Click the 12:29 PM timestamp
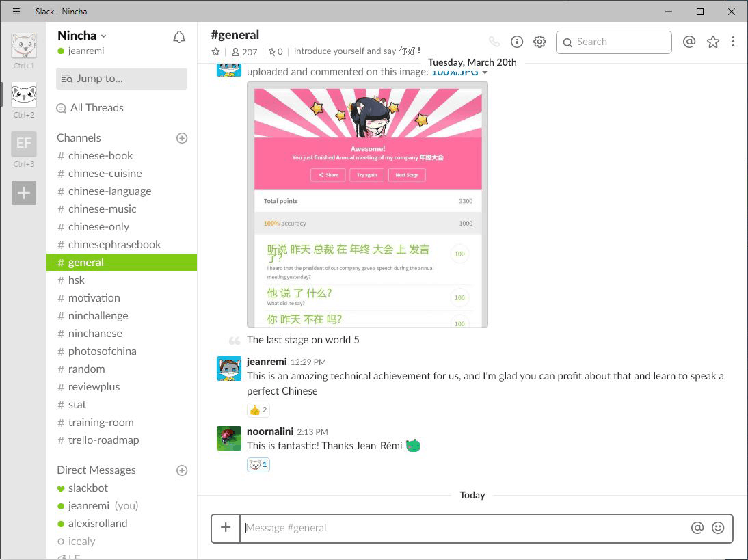 [308, 362]
